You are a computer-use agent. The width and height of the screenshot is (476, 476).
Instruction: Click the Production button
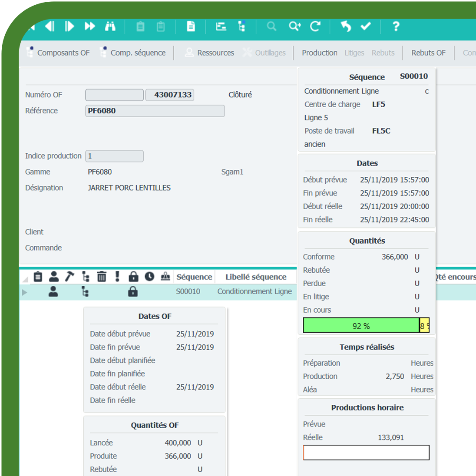[320, 53]
